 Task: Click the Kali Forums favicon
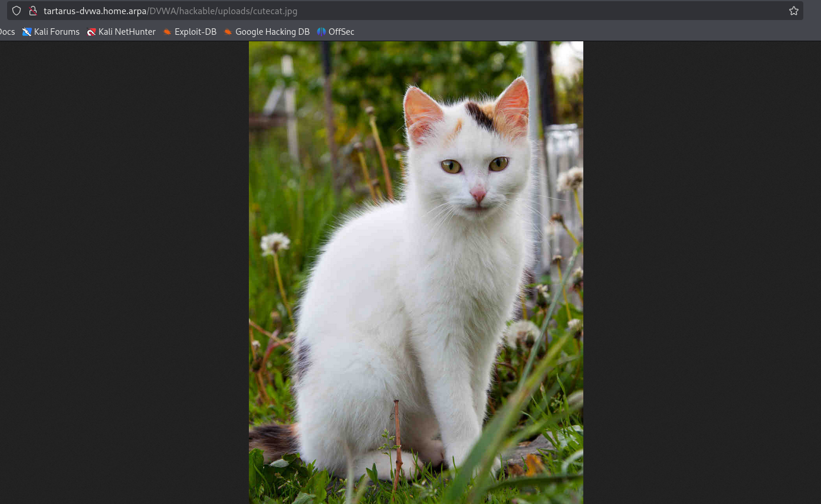(27, 32)
